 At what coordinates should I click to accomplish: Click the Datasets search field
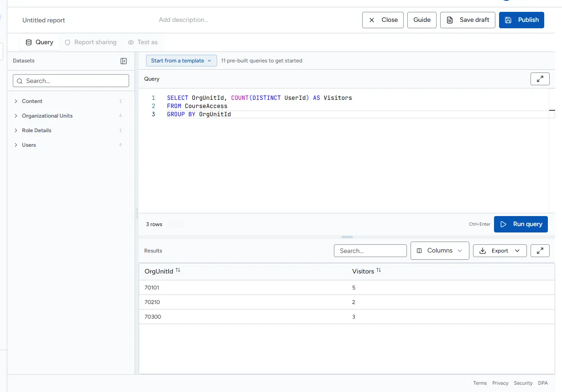pyautogui.click(x=71, y=81)
